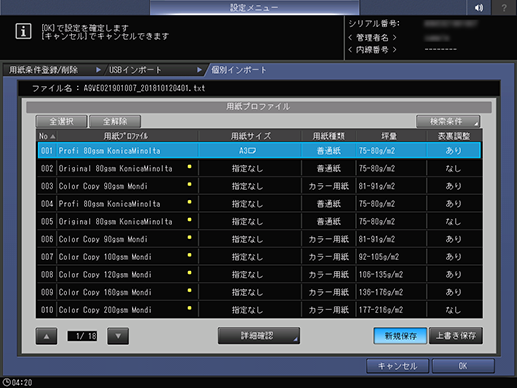Screen dimensions: 517x388
Task: Click シリアル番号 serial number label
Action: (x=374, y=24)
